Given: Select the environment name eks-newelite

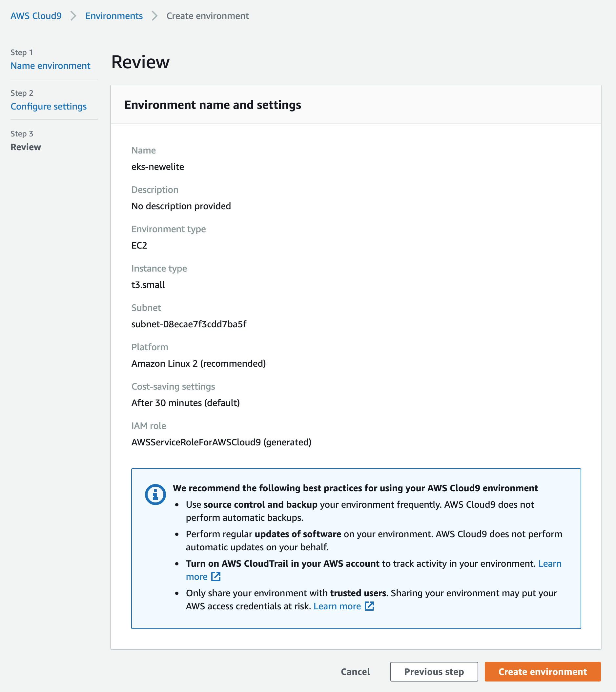Looking at the screenshot, I should point(158,167).
